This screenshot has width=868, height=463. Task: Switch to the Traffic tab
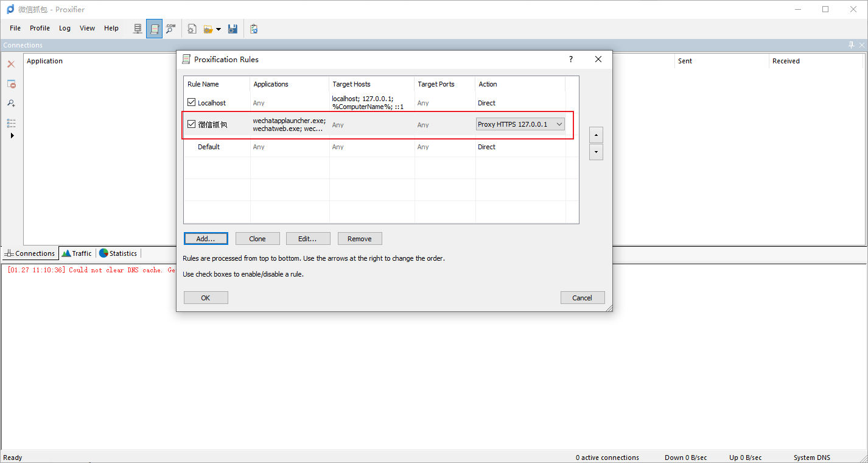point(77,253)
